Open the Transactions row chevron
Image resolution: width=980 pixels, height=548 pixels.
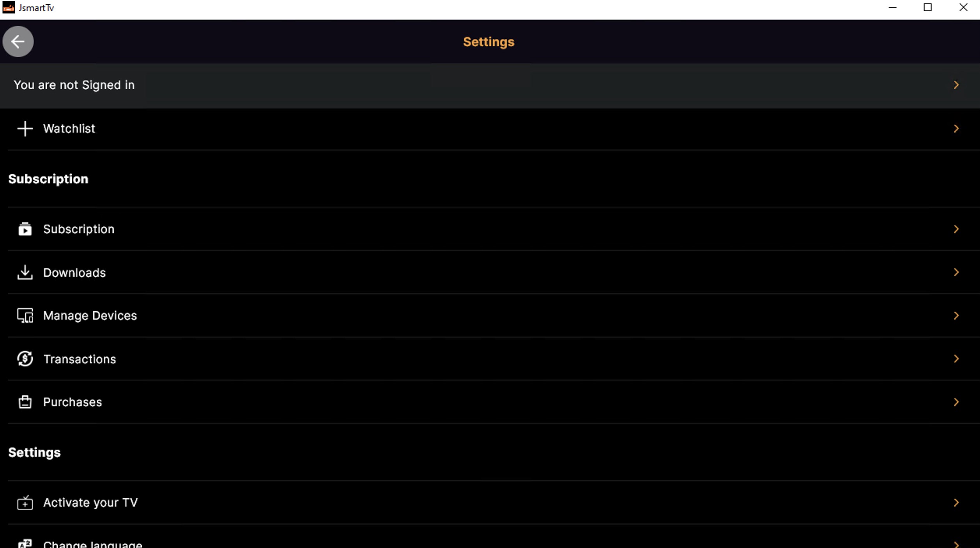pos(956,359)
